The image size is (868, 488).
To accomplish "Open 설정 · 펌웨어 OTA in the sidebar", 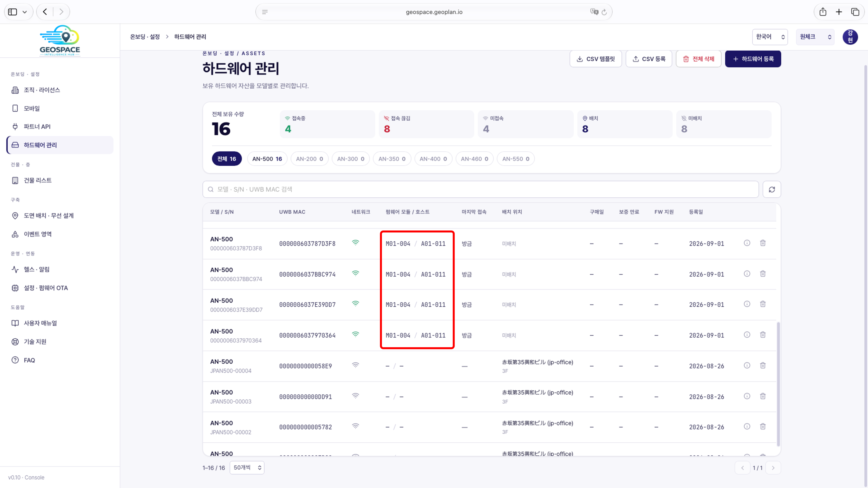I will coord(60,288).
